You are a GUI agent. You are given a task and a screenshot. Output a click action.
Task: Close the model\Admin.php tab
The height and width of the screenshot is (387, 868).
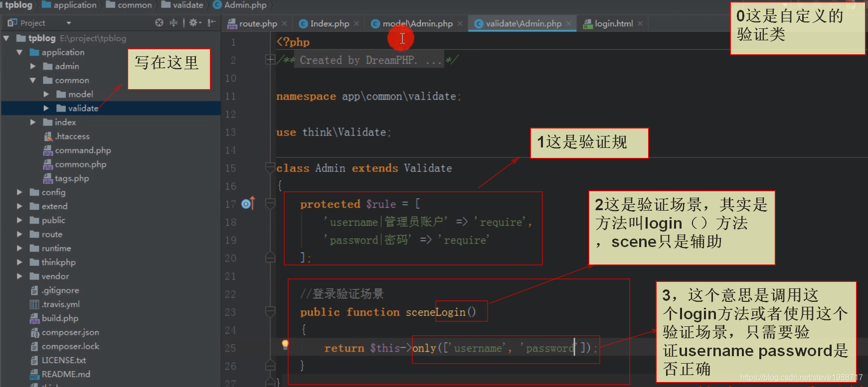pyautogui.click(x=460, y=23)
